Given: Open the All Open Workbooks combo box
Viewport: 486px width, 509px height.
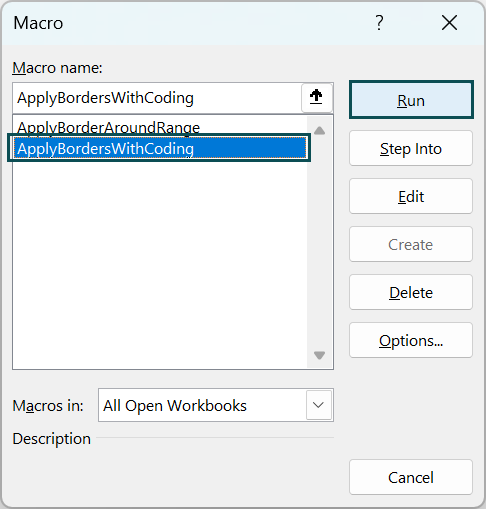Looking at the screenshot, I should 216,405.
